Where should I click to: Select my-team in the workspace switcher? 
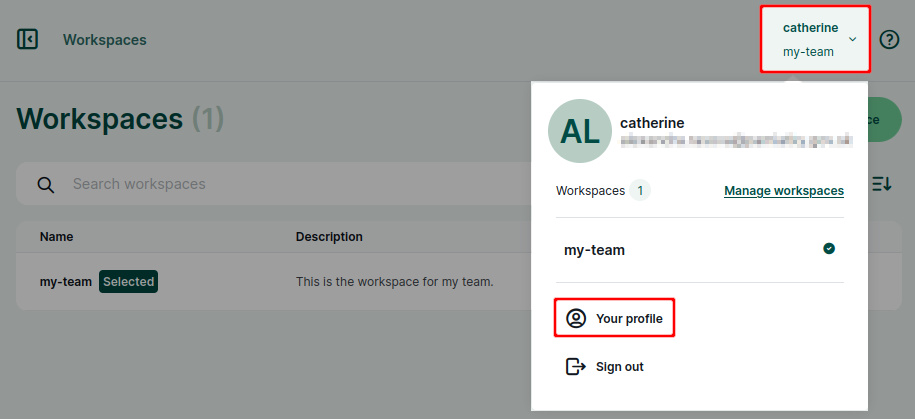click(699, 250)
